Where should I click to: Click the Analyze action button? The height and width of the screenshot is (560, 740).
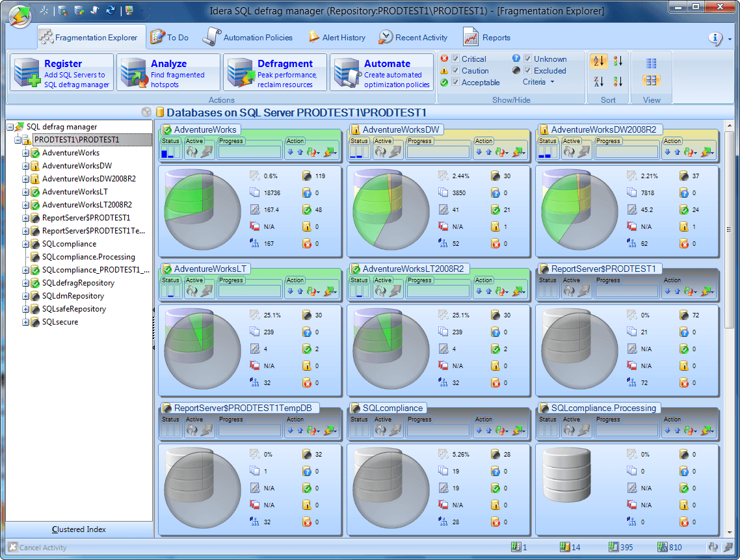[168, 72]
